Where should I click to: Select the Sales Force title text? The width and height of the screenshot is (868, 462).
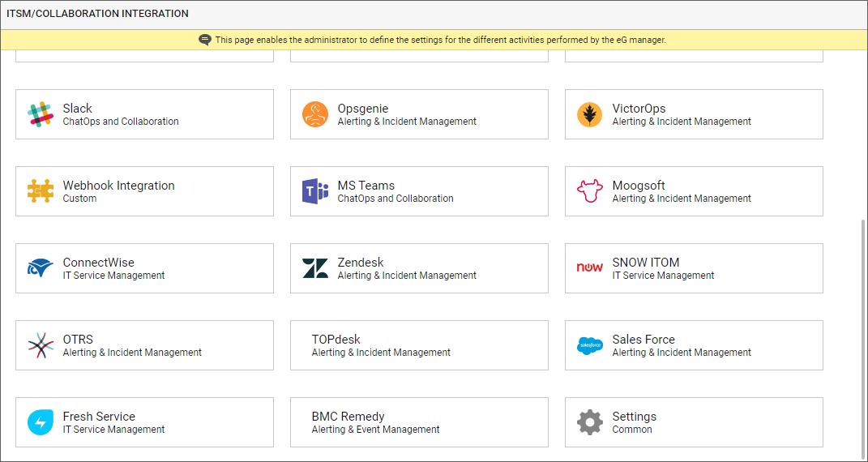click(x=644, y=339)
